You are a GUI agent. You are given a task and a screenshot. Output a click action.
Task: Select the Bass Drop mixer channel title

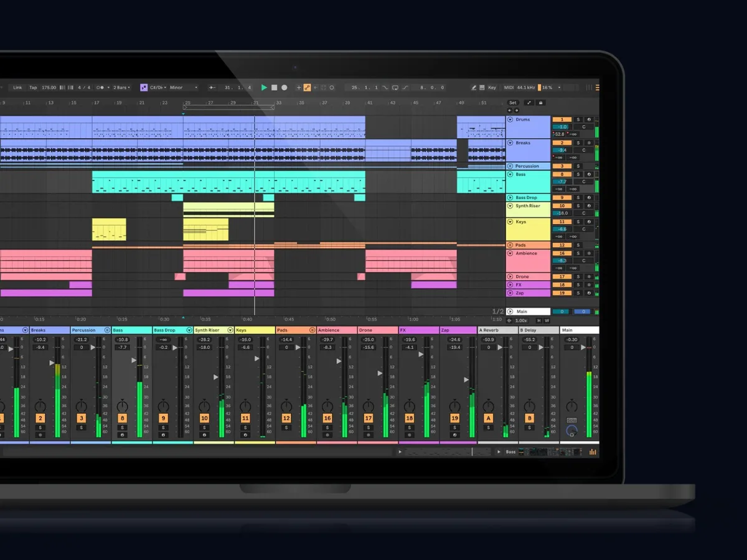tap(173, 330)
